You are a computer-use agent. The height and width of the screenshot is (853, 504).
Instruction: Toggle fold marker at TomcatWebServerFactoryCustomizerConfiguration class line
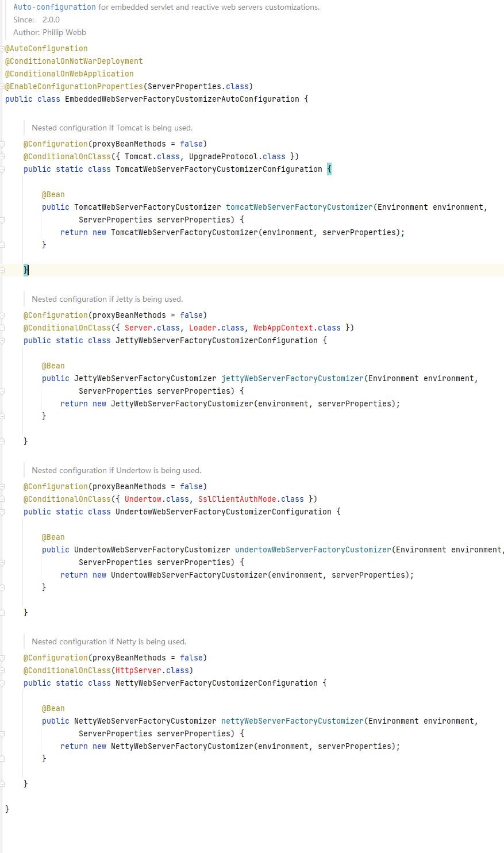tap(2, 170)
